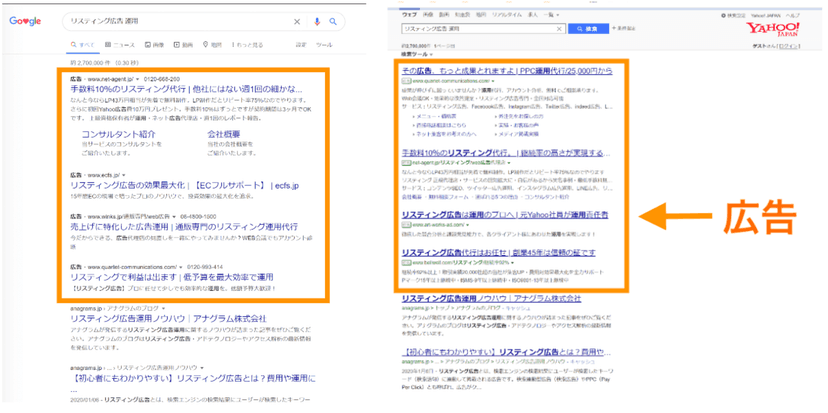Open Google result リスティング広告運用ノウハウ アナグラム
The image size is (828, 413).
click(168, 318)
